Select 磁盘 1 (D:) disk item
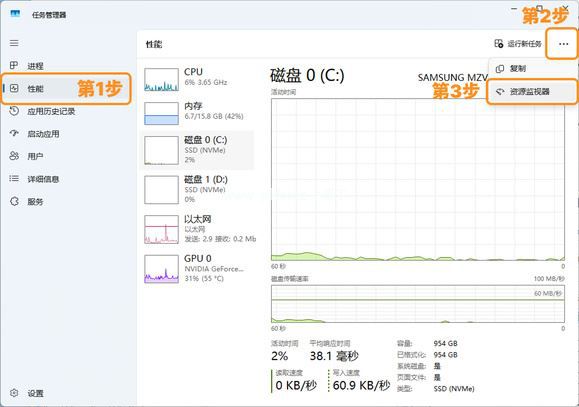 (197, 189)
